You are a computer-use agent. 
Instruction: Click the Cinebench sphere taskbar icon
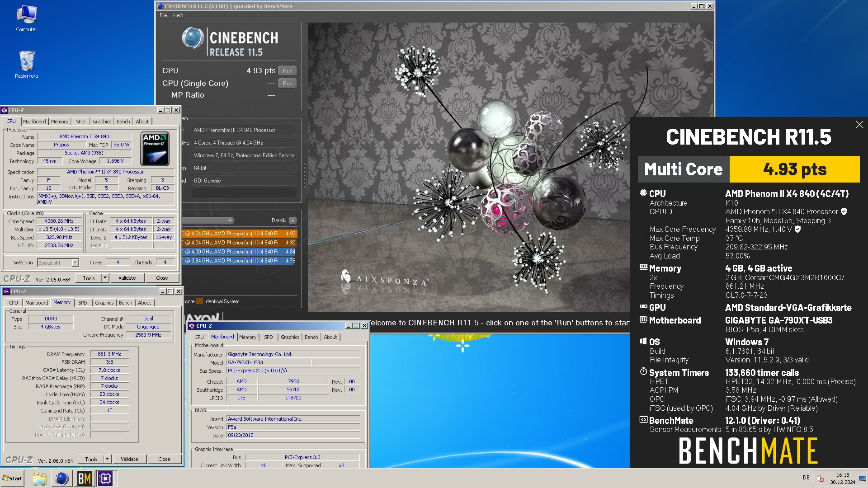pyautogui.click(x=61, y=479)
